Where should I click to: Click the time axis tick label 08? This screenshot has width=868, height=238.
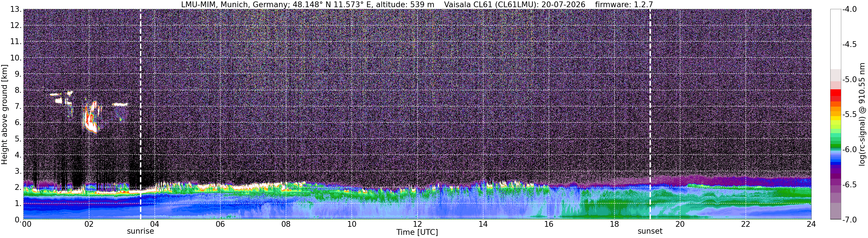click(x=286, y=224)
